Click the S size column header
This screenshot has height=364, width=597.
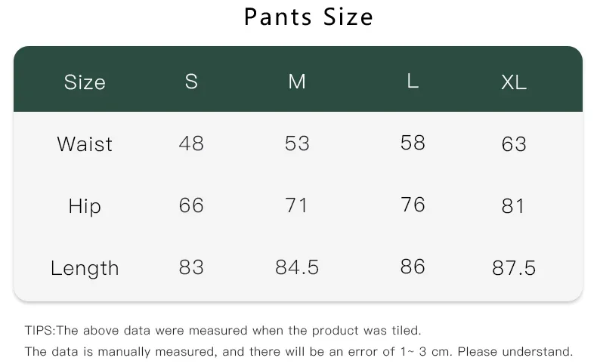tap(191, 82)
